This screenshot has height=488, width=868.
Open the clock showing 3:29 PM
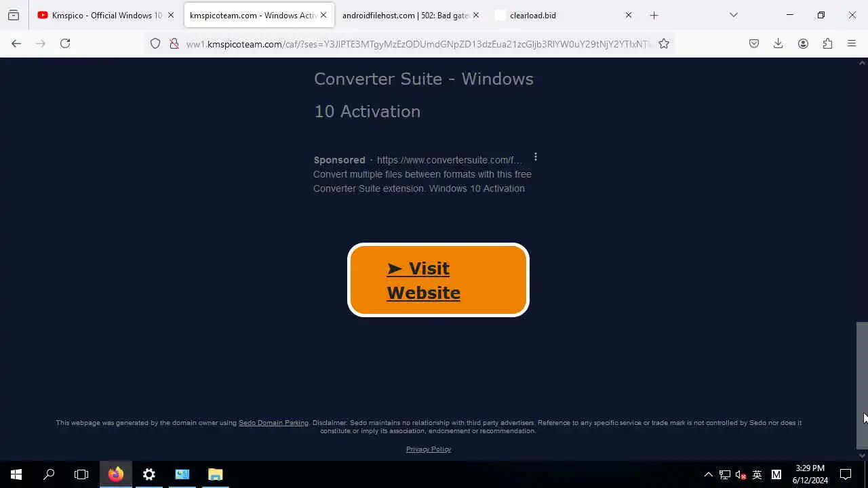pyautogui.click(x=810, y=474)
